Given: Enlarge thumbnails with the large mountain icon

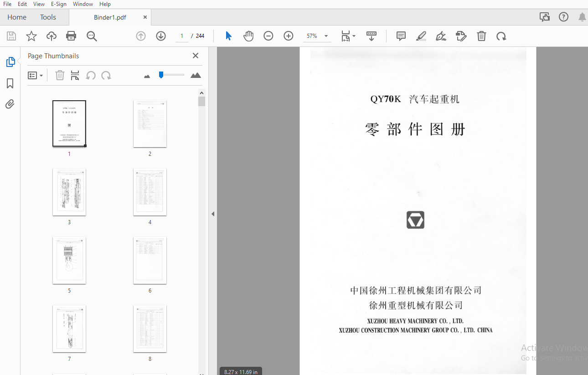Looking at the screenshot, I should pos(196,75).
